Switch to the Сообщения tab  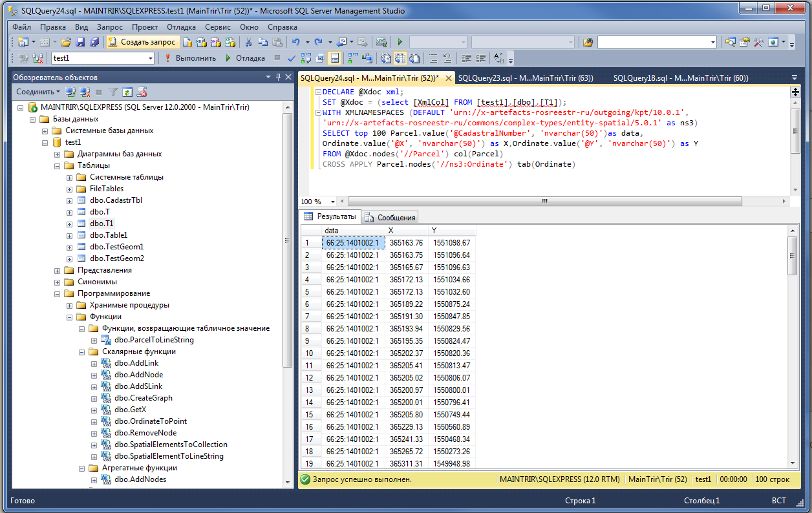[x=392, y=216]
